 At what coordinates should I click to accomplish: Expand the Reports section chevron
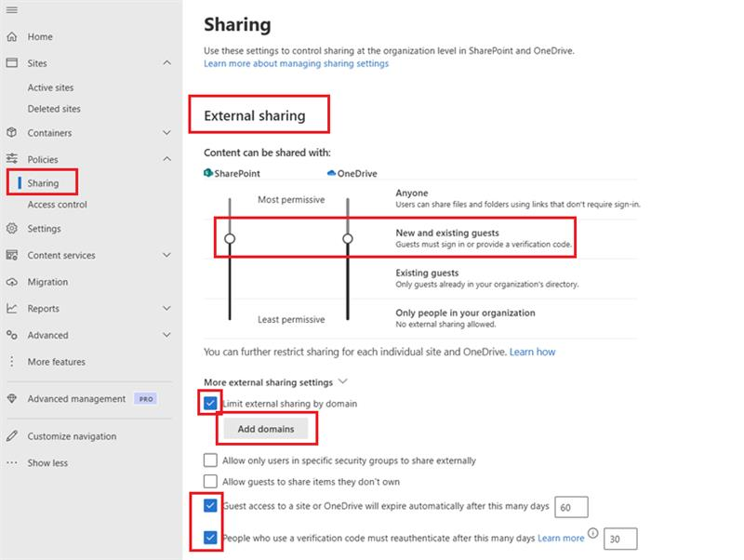167,309
